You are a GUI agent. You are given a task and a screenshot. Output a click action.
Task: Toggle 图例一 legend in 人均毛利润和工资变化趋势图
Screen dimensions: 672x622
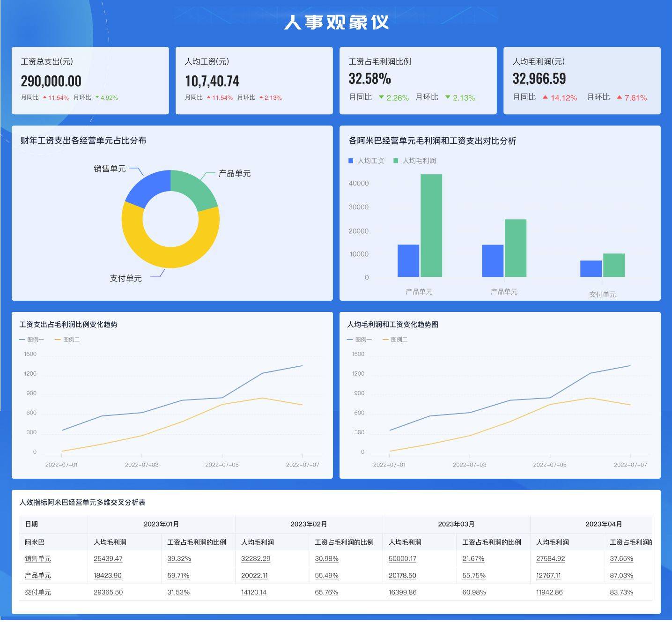(x=359, y=340)
